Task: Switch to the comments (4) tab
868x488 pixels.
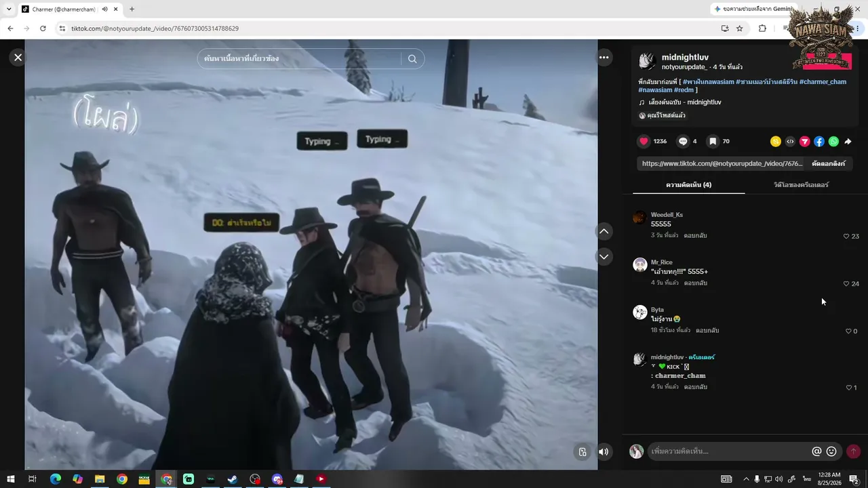Action: coord(688,185)
